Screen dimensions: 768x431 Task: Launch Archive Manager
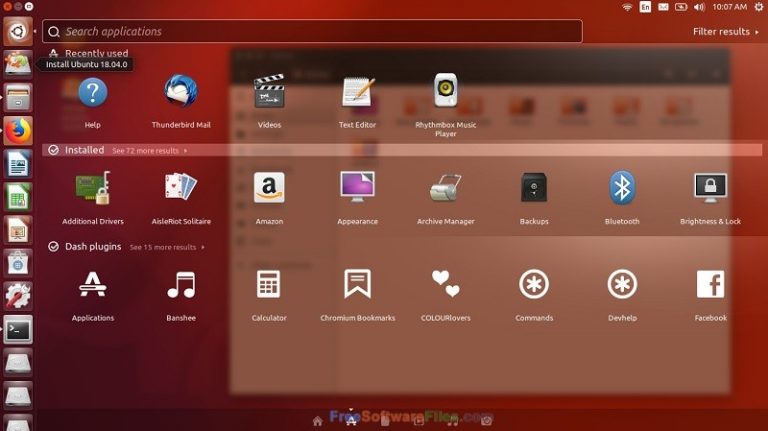click(x=445, y=198)
